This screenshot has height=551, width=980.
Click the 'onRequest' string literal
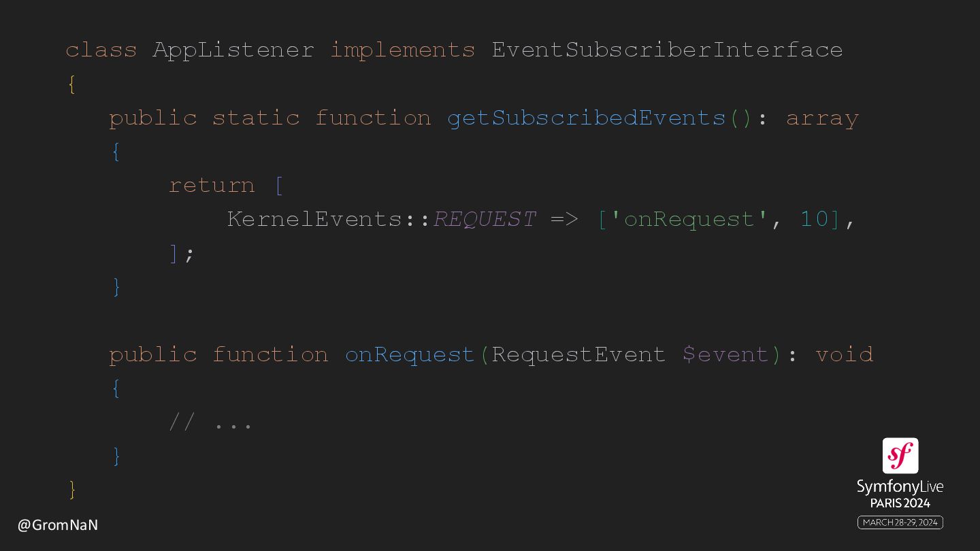pos(689,219)
